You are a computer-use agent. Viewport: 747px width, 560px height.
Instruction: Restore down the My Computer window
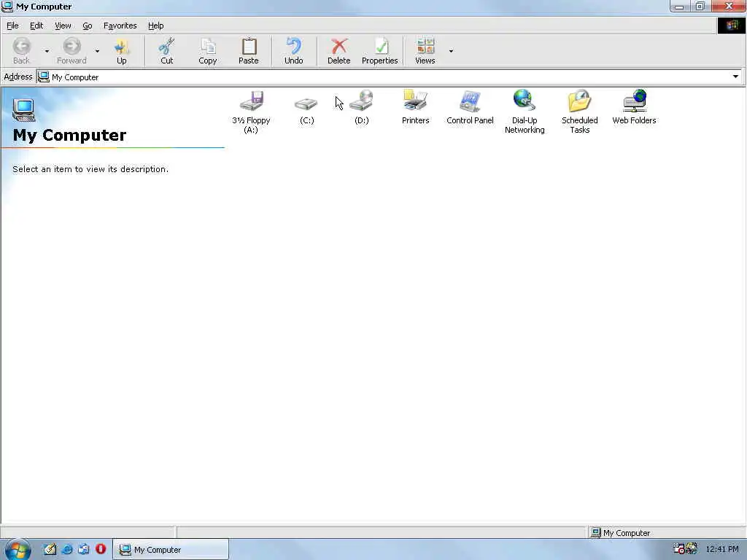tap(700, 6)
